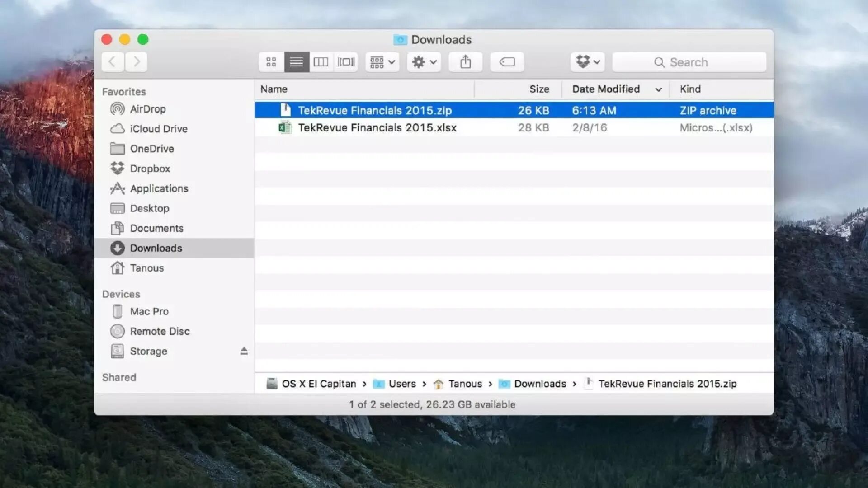
Task: Switch to Cover Flow view
Action: (x=346, y=62)
